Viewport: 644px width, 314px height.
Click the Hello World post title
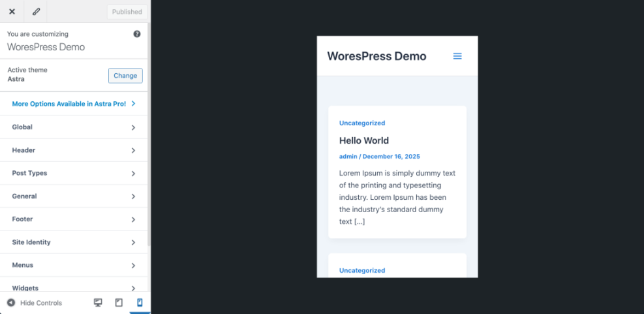[364, 140]
